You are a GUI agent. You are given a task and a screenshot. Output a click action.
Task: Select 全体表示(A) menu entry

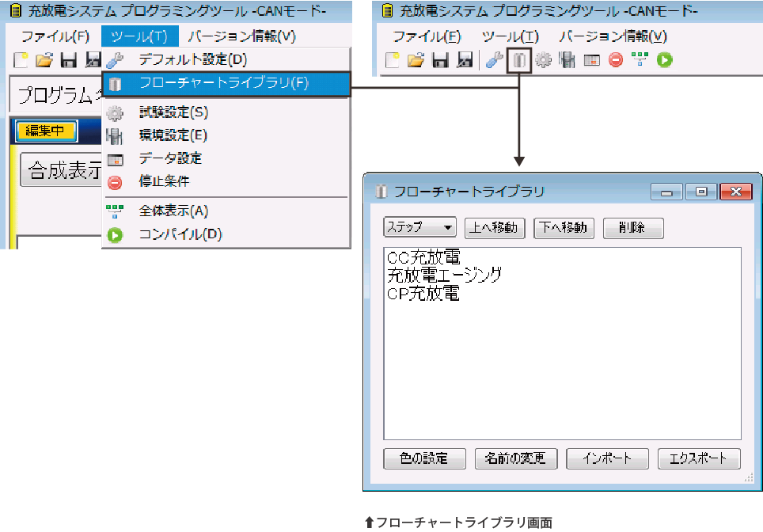click(x=226, y=211)
